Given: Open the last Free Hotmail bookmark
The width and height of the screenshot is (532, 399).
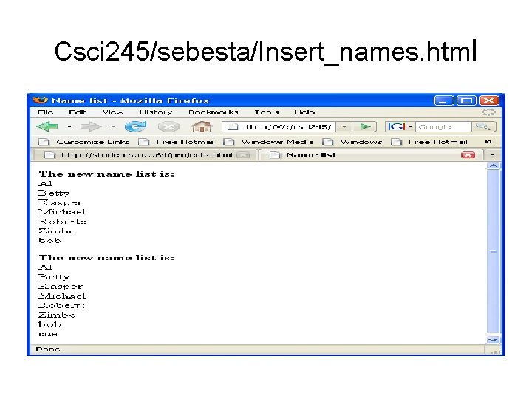Looking at the screenshot, I should [x=429, y=142].
